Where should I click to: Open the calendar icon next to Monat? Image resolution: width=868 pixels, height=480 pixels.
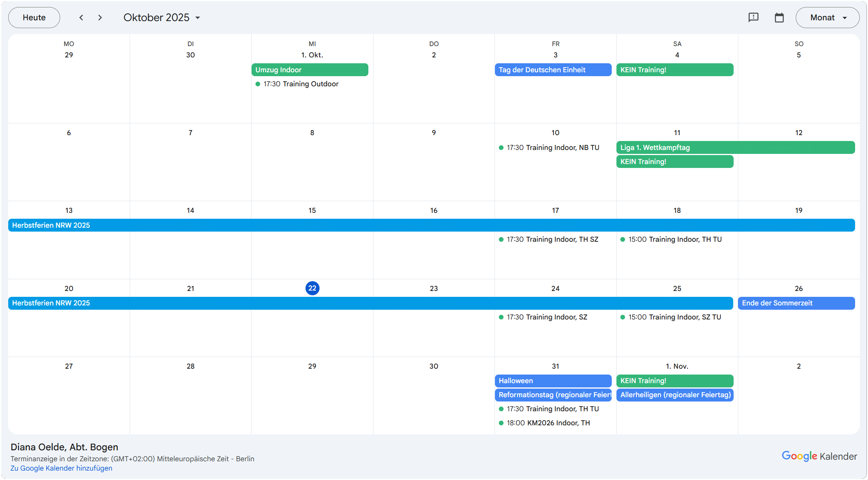[779, 17]
